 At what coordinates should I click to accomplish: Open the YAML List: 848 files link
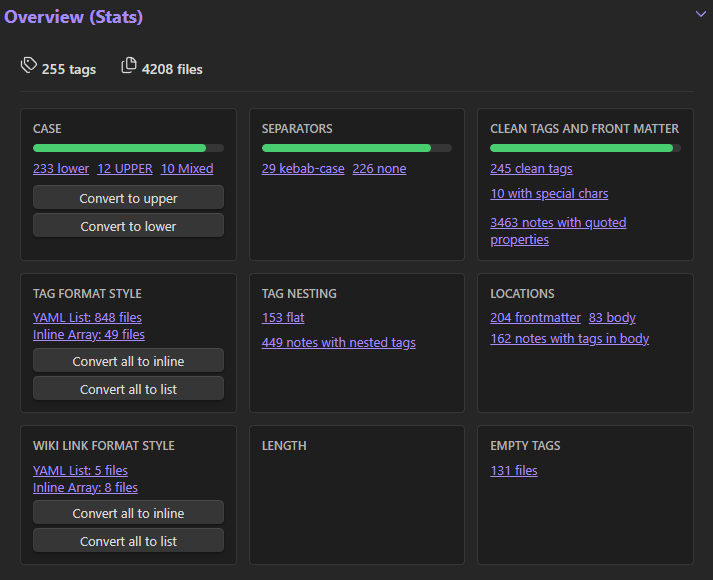[x=87, y=317]
